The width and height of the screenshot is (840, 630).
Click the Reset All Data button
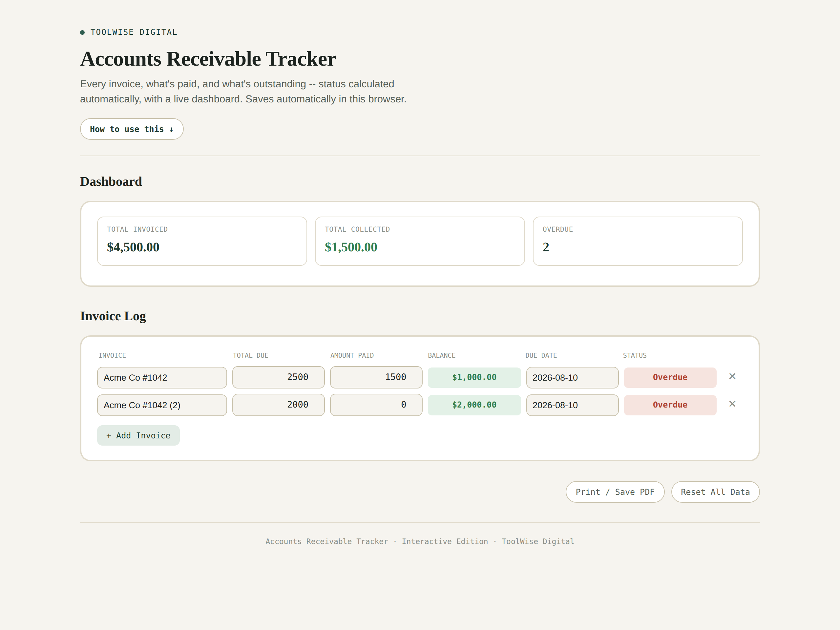(x=715, y=492)
